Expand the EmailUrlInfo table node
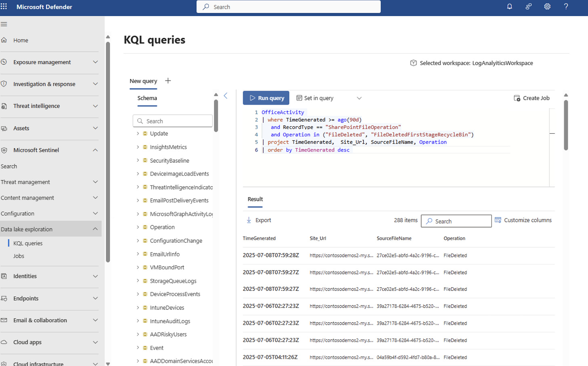The image size is (588, 366). (x=138, y=254)
